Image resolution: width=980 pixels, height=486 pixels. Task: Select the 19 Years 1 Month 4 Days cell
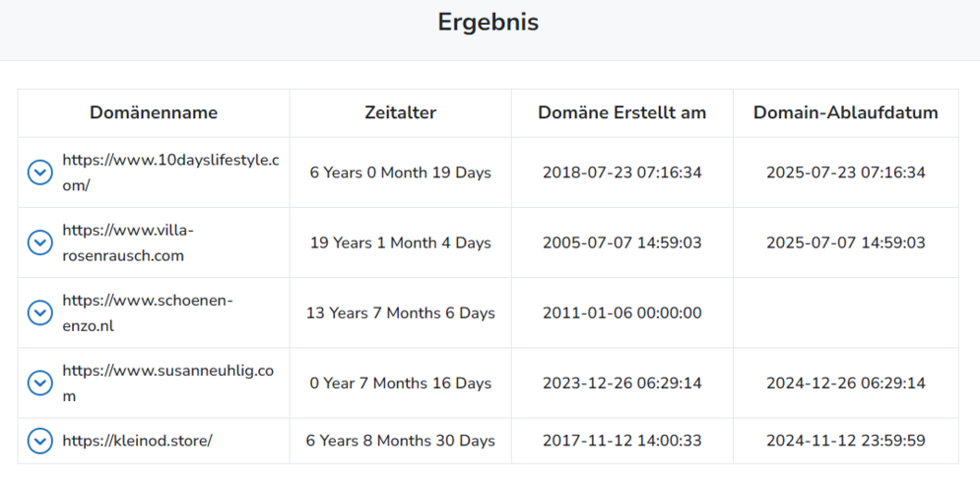tap(401, 243)
